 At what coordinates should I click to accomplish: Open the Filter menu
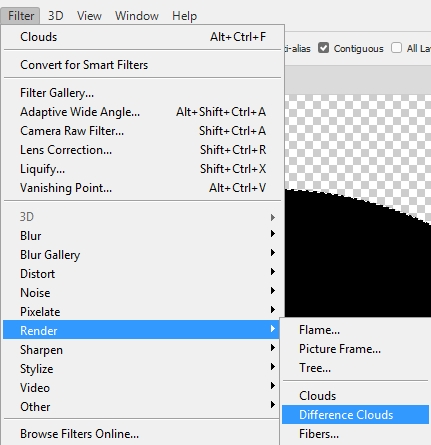(x=21, y=16)
